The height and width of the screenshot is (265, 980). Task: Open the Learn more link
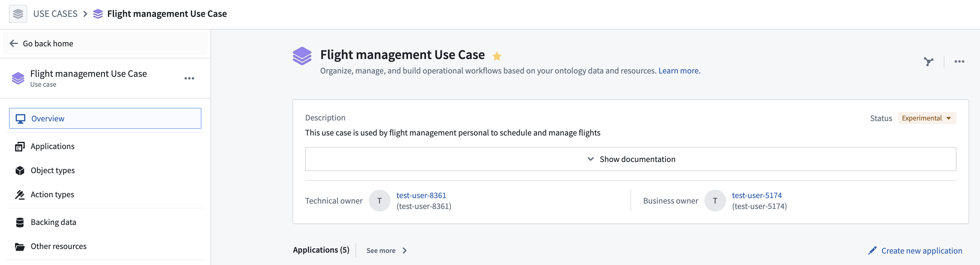click(679, 71)
